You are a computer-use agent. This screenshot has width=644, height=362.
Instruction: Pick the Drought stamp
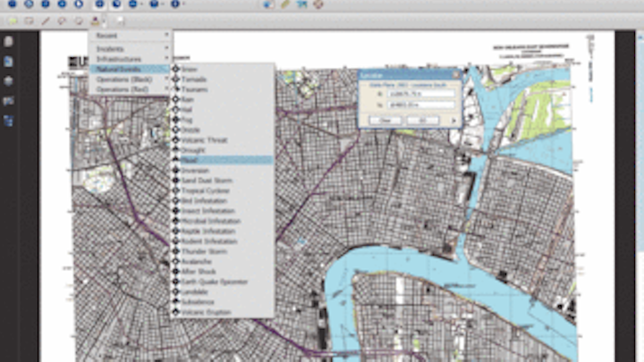point(222,150)
